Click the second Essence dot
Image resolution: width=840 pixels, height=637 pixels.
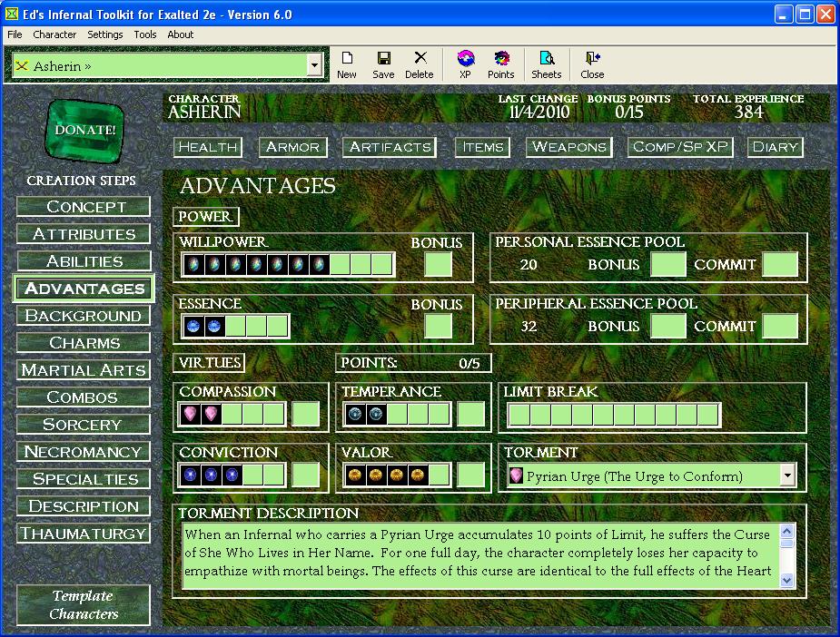click(214, 326)
